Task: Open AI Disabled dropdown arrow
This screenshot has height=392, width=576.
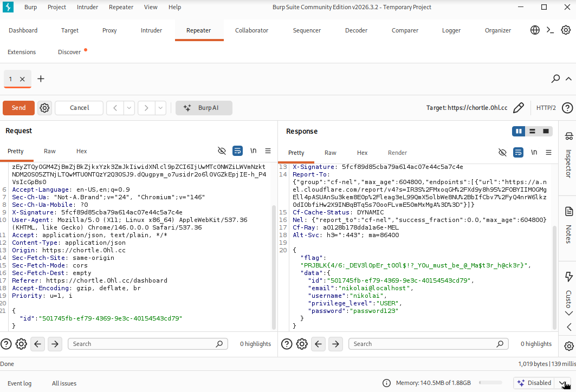Action: (562, 383)
